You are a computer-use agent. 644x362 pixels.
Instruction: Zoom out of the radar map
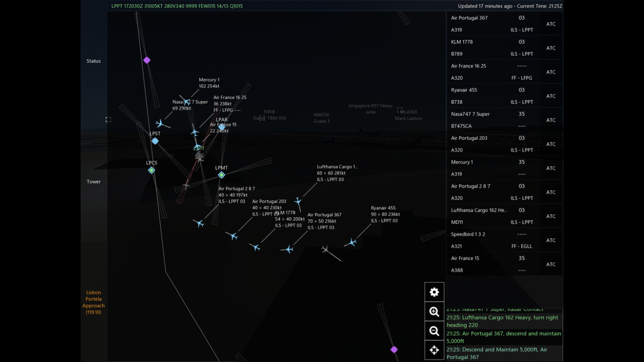coord(434,331)
